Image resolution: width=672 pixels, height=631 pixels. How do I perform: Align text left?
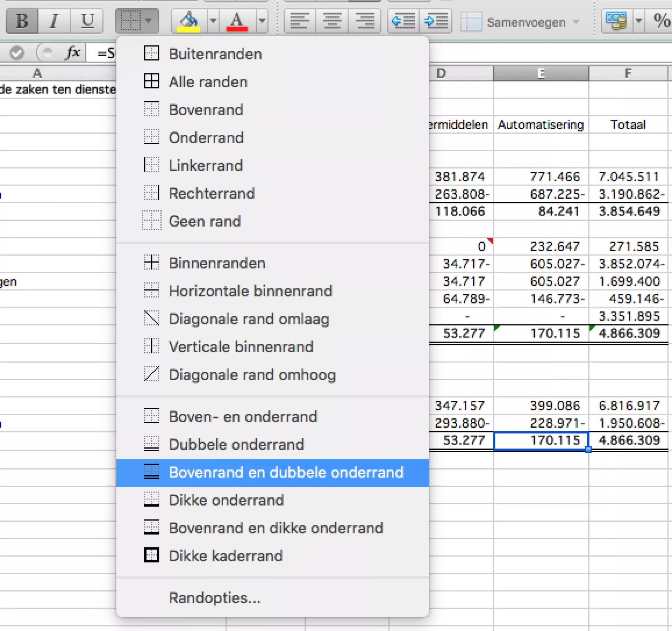pos(300,21)
